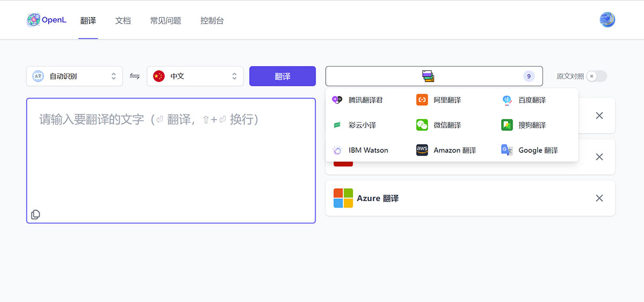This screenshot has height=302, width=644.
Task: Toggle the 原文对照 switch
Action: [x=596, y=76]
